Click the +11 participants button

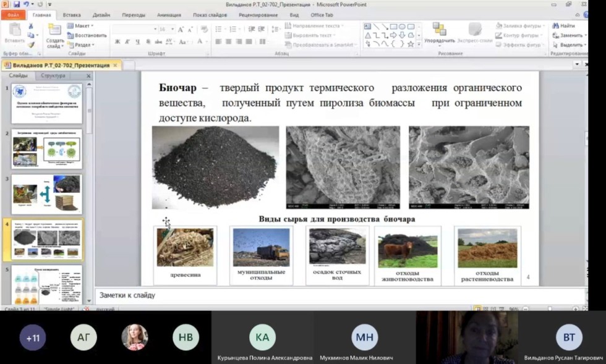coord(32,337)
